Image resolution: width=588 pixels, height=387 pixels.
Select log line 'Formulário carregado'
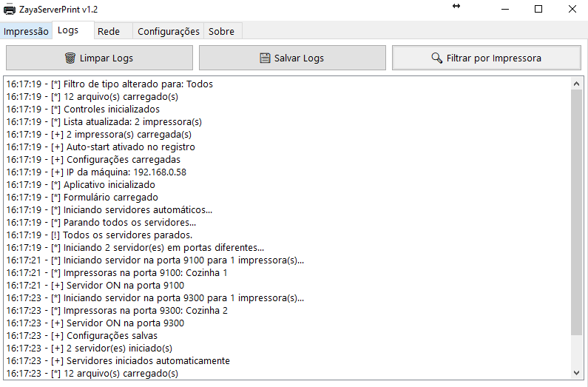pyautogui.click(x=82, y=198)
